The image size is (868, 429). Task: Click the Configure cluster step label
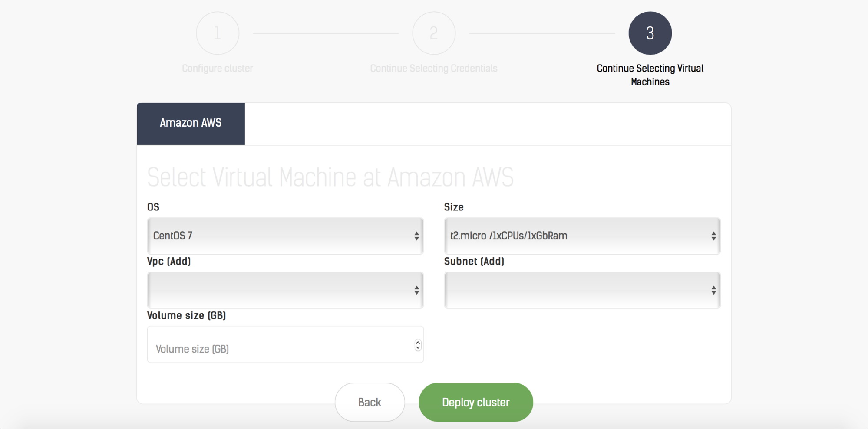[218, 68]
